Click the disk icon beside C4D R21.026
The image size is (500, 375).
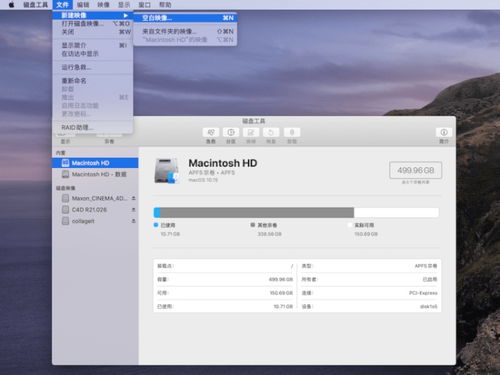pyautogui.click(x=66, y=210)
